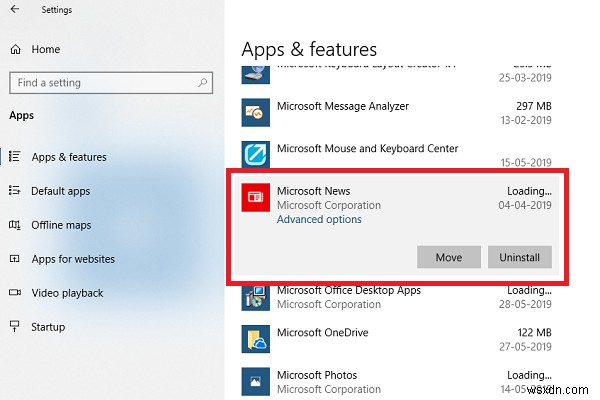Open the Home menu item
Image resolution: width=600 pixels, height=400 pixels.
pyautogui.click(x=46, y=49)
